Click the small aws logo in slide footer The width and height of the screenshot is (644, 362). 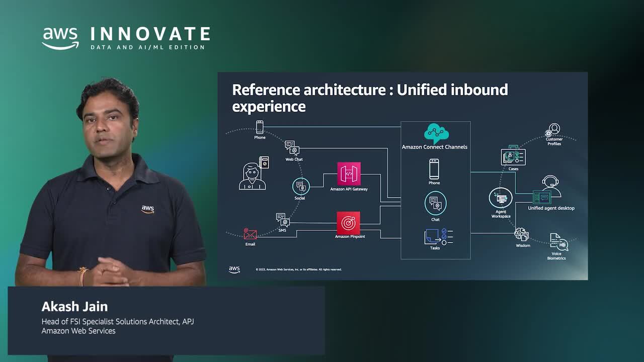coord(234,269)
